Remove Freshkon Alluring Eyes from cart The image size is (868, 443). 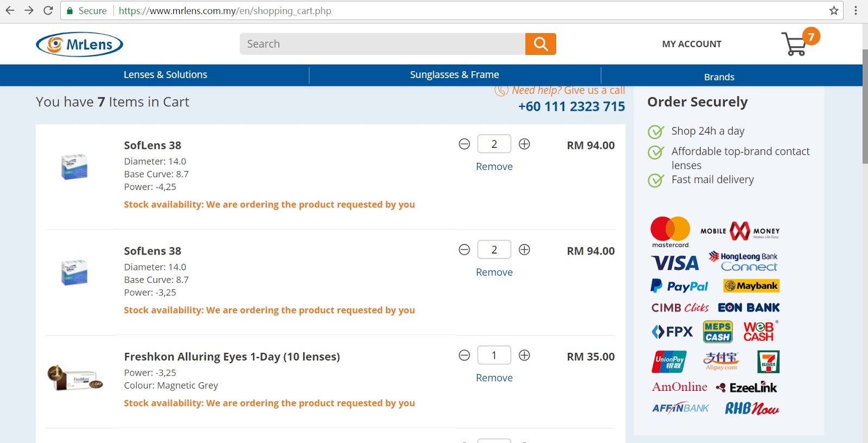click(494, 378)
